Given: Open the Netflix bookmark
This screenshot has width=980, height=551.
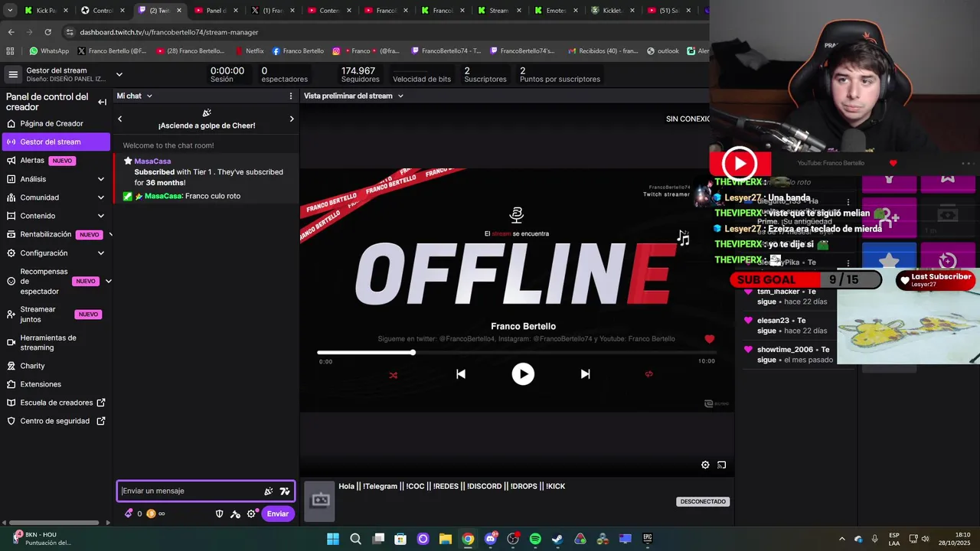Looking at the screenshot, I should 249,51.
